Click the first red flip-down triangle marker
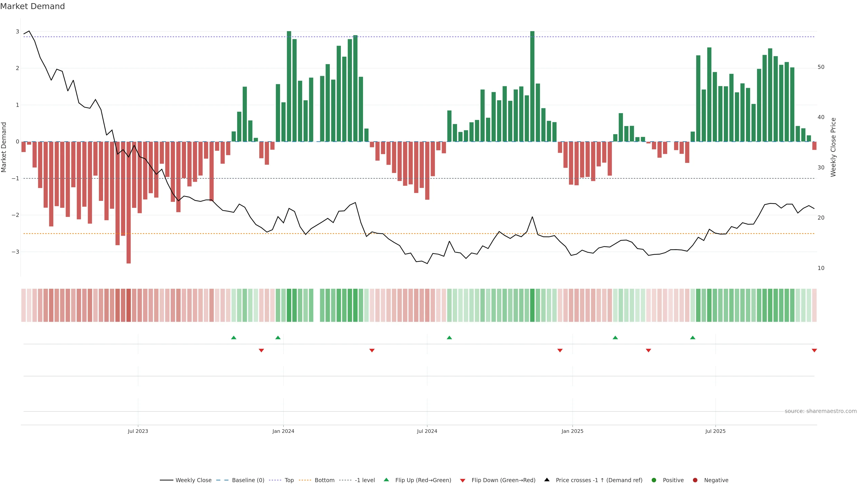 (x=261, y=351)
